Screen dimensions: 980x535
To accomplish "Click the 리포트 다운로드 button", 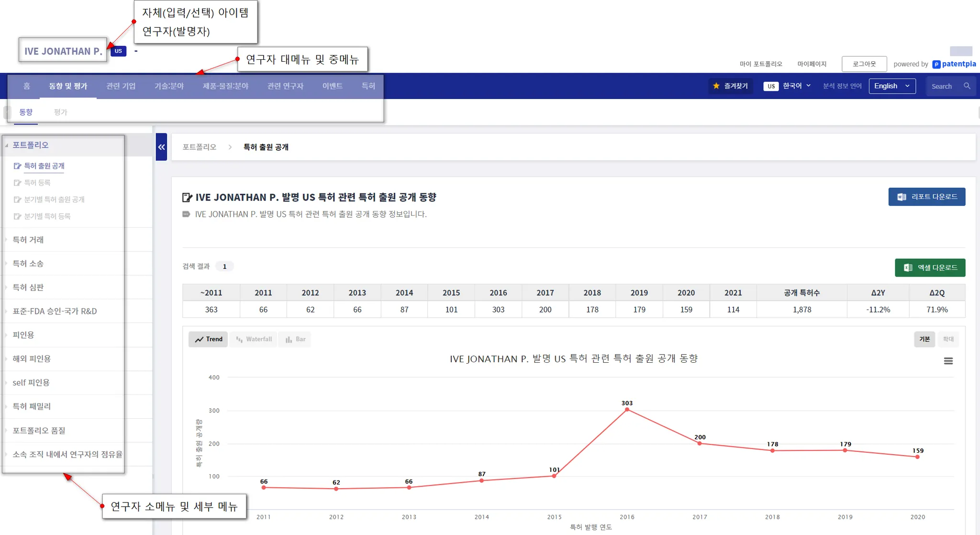I will click(x=926, y=197).
